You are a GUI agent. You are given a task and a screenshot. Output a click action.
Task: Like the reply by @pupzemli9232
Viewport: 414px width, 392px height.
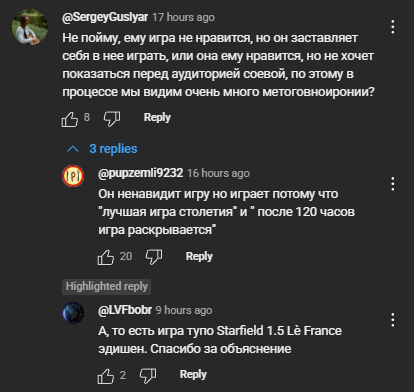106,257
